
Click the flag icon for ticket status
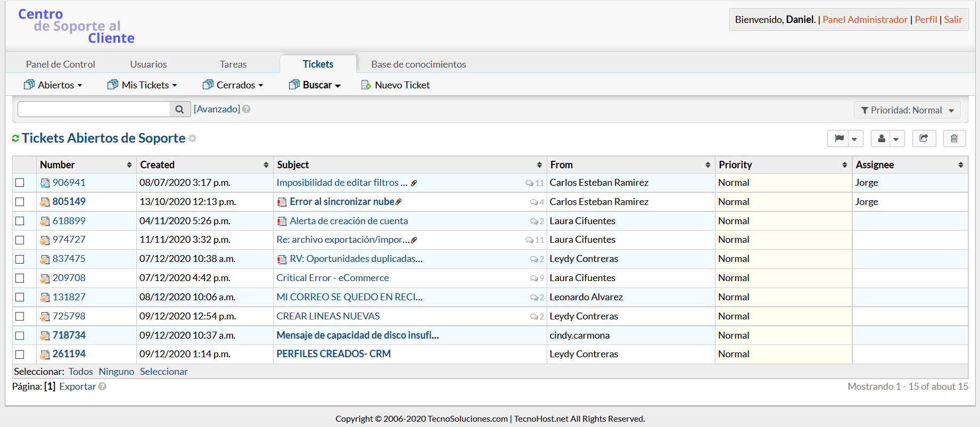(839, 138)
